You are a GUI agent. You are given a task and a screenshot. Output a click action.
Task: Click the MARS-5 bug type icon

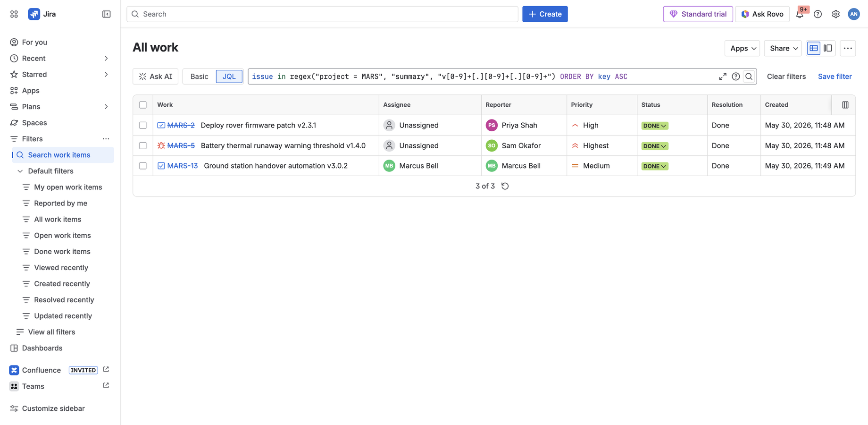pyautogui.click(x=161, y=145)
